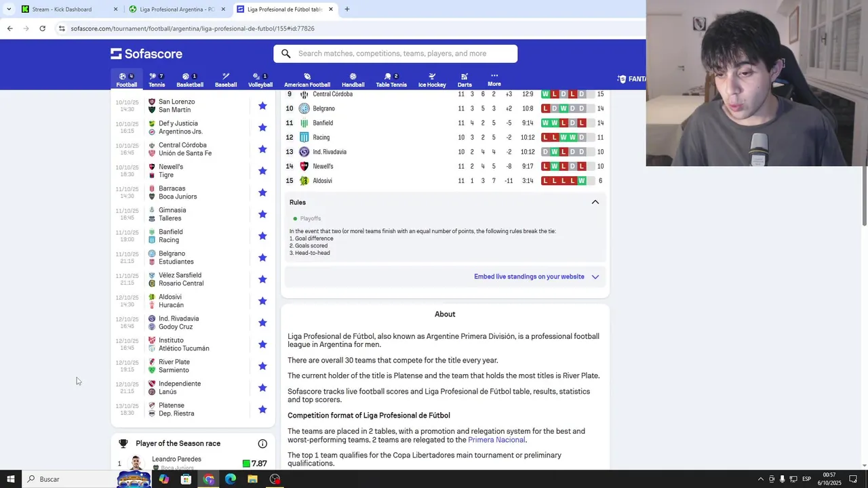Viewport: 868px width, 488px height.
Task: Toggle star for Aldosivi vs Huracán
Action: 262,301
